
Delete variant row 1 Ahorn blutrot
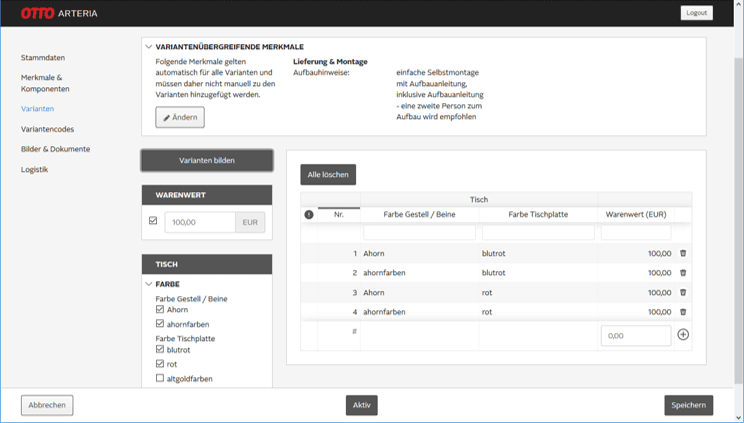click(683, 254)
